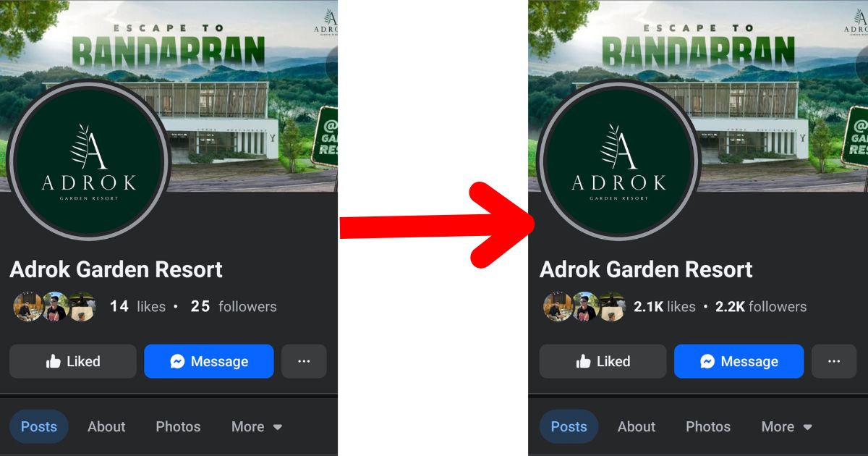This screenshot has width=868, height=456.
Task: Click friend avatars beside 2.1K likes
Action: click(585, 306)
